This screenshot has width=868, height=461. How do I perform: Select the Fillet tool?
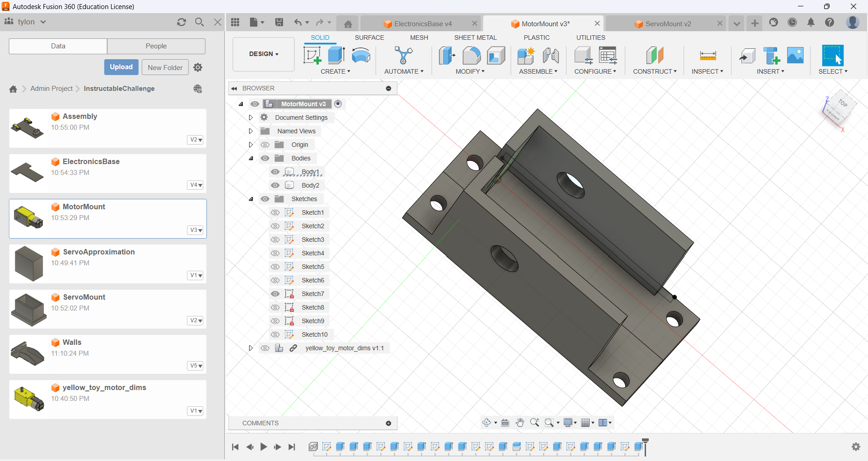pyautogui.click(x=472, y=56)
